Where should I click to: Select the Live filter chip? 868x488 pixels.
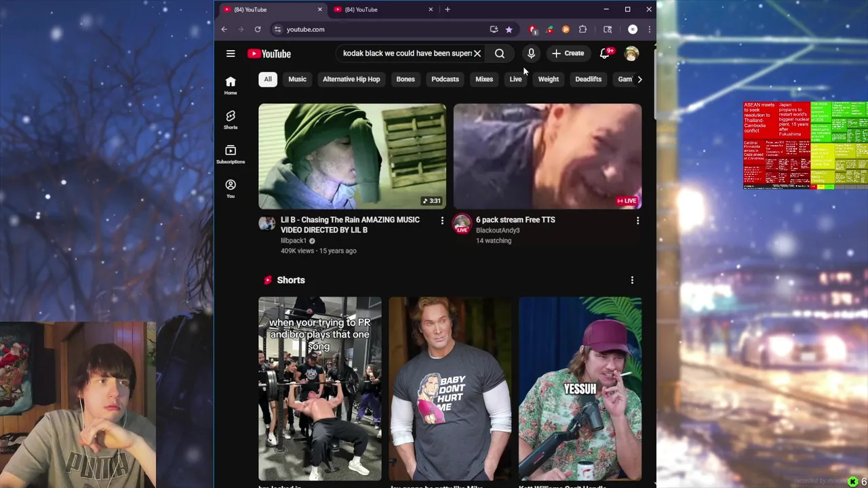[515, 79]
